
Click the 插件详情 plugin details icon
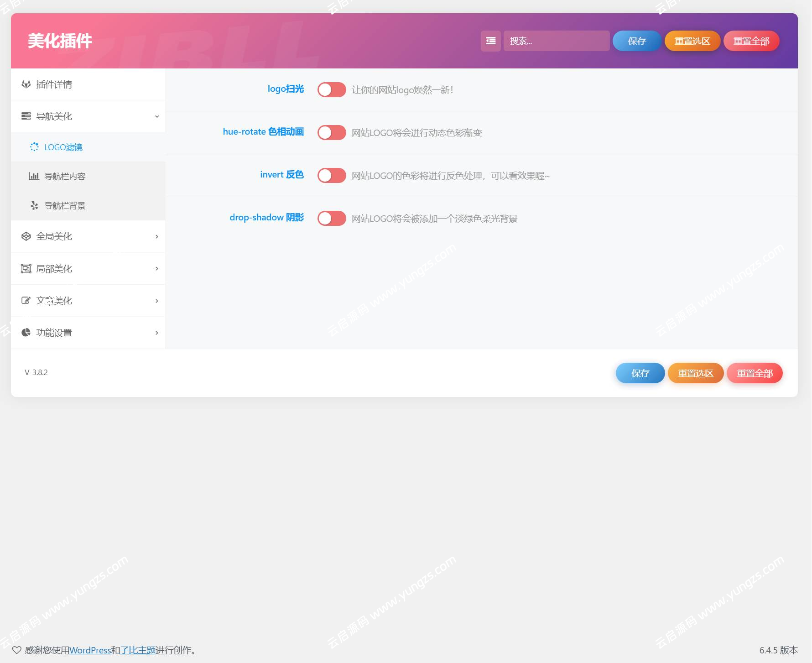26,84
